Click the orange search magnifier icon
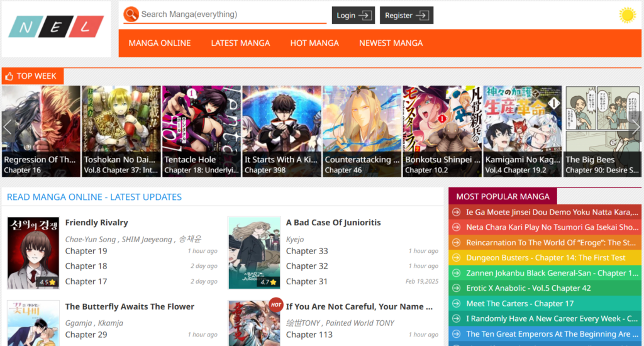The height and width of the screenshot is (346, 644). [x=131, y=14]
